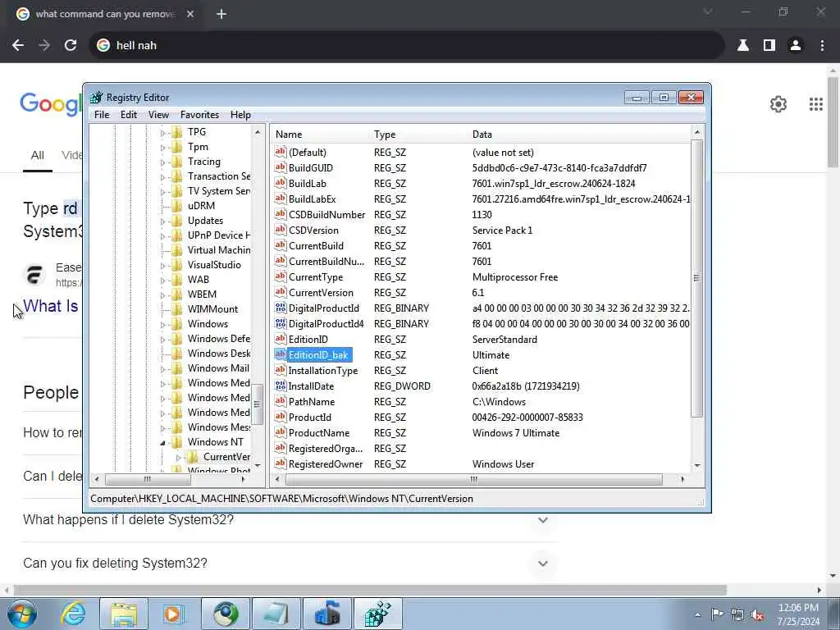Expand the Tracing tree node
Image resolution: width=840 pixels, height=630 pixels.
click(163, 162)
